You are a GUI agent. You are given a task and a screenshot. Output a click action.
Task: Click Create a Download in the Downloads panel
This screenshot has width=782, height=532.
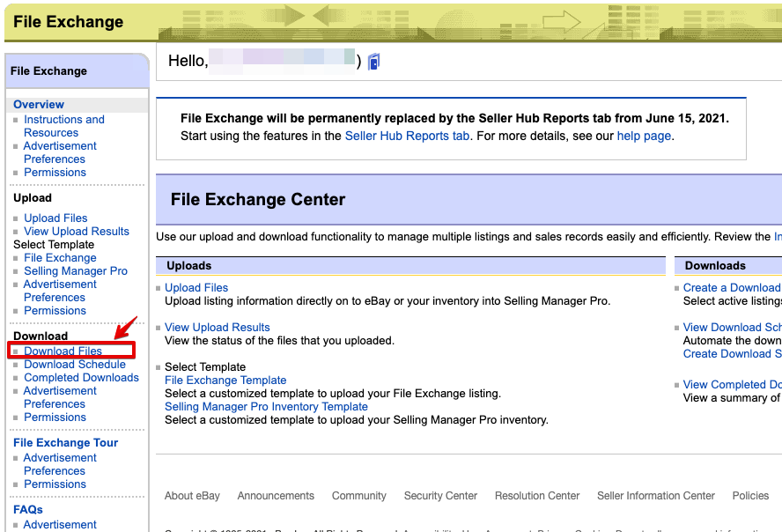(x=732, y=288)
